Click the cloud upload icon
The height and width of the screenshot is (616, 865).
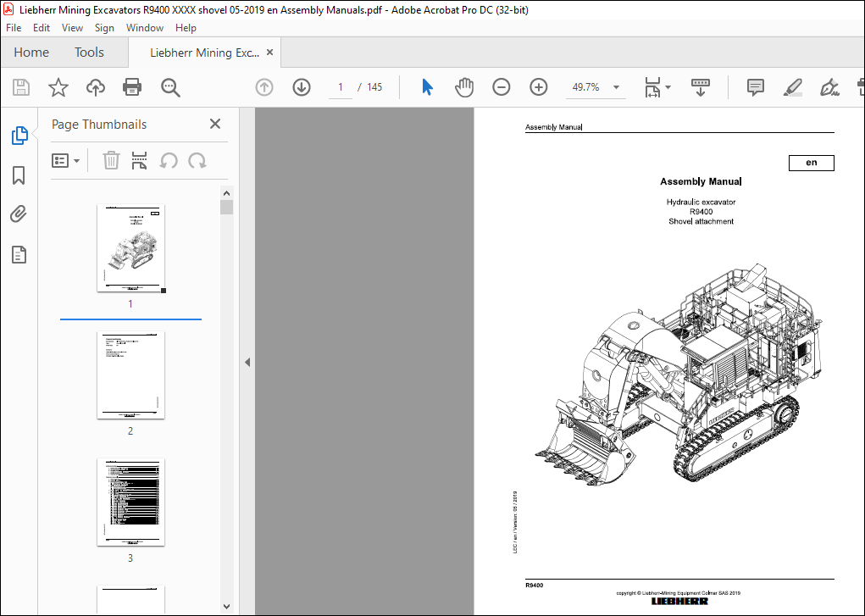click(96, 87)
